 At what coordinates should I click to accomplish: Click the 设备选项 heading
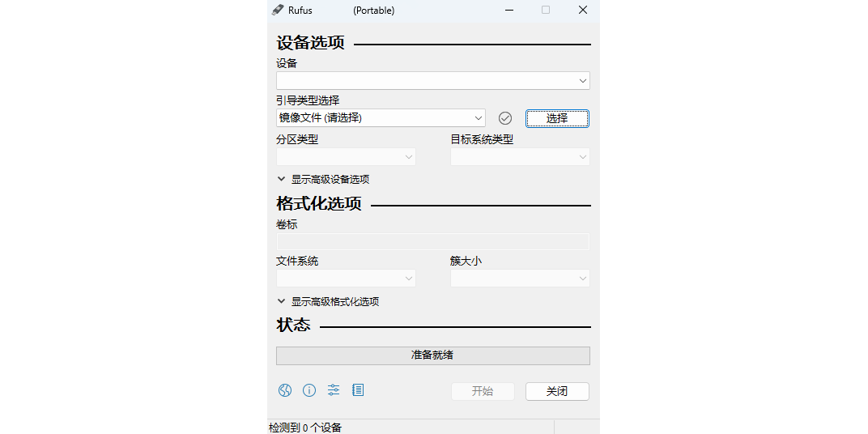point(311,43)
